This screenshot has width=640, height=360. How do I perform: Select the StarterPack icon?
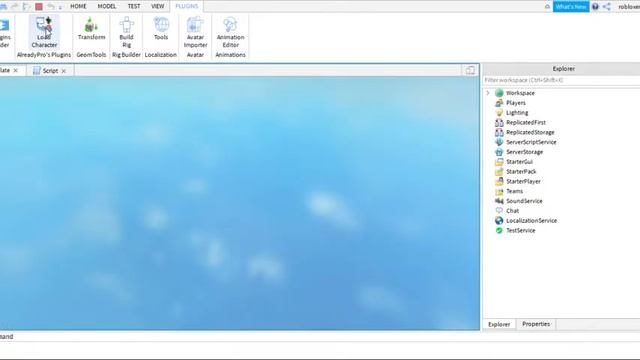click(499, 171)
